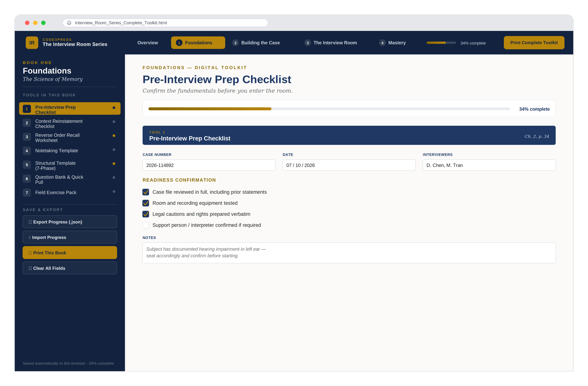This screenshot has height=386, width=588.
Task: Open the Mastery tab
Action: coord(393,43)
